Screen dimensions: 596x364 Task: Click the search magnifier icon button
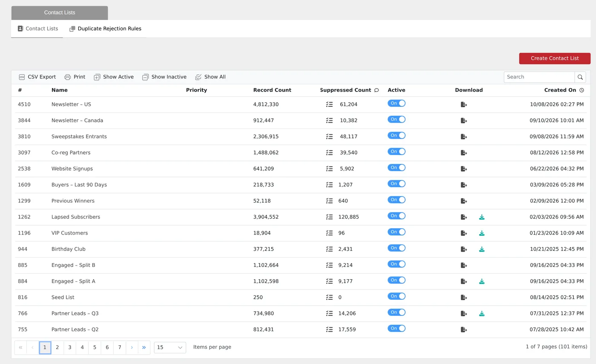[580, 77]
